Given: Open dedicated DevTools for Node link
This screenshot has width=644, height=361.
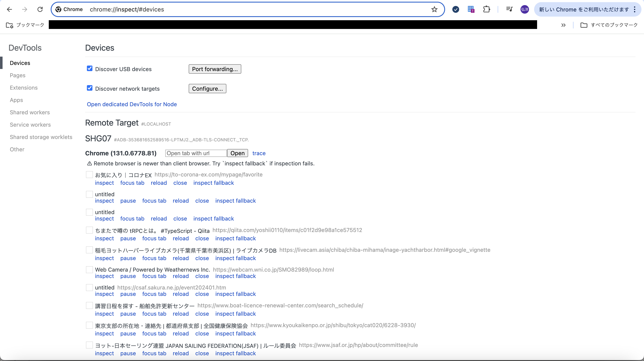Looking at the screenshot, I should pyautogui.click(x=132, y=104).
